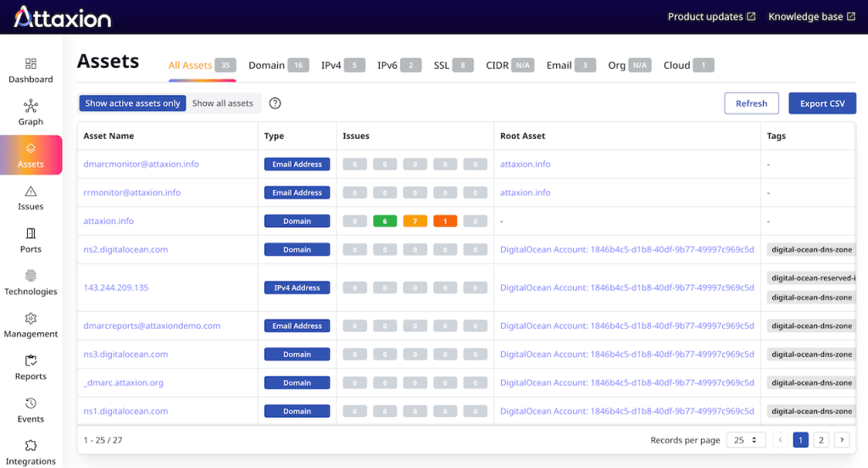The image size is (868, 468).
Task: Switch to the Cloud tab
Action: click(688, 65)
